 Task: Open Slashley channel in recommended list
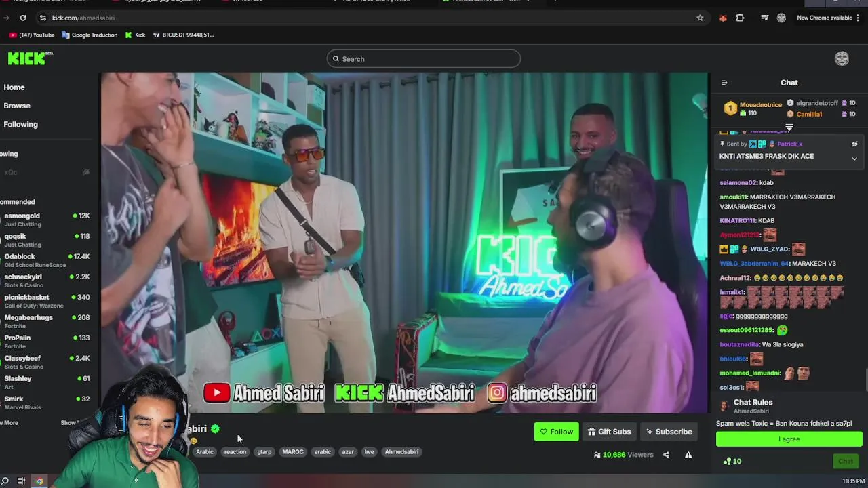click(x=46, y=382)
